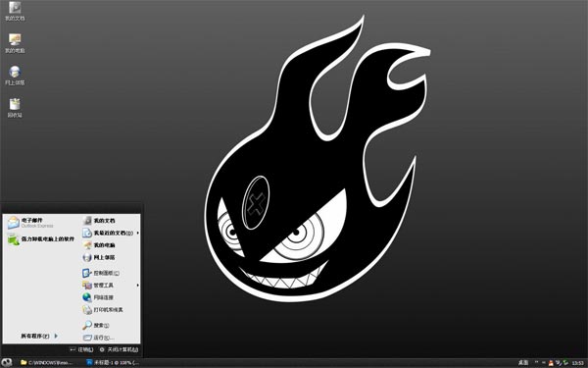Open the 我的文档 desktop icon
Screen dimensions: 588x368
[x=15, y=11]
